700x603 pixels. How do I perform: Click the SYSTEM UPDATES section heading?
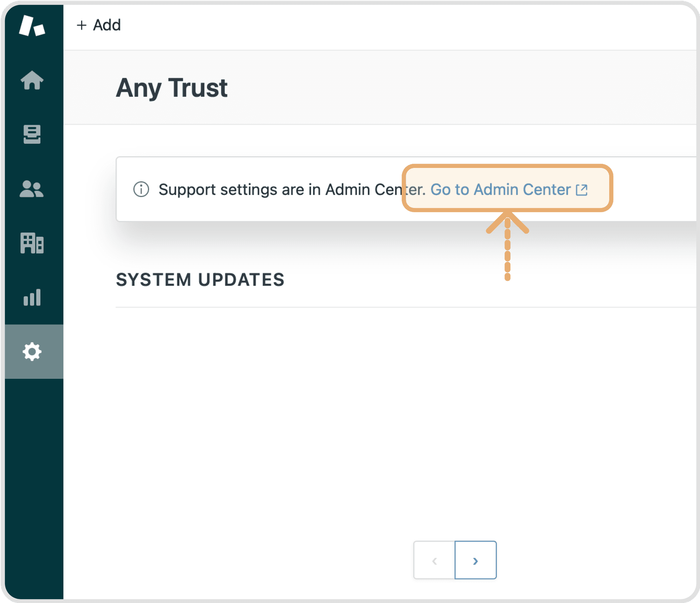pyautogui.click(x=200, y=280)
